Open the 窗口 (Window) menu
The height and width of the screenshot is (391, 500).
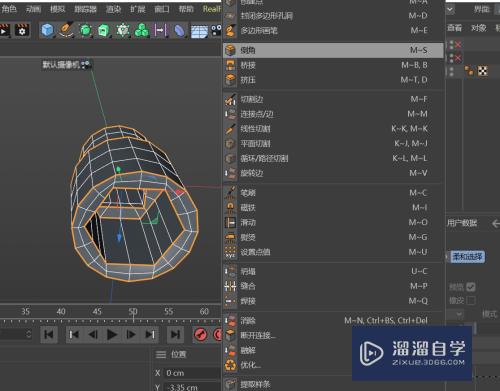(162, 9)
